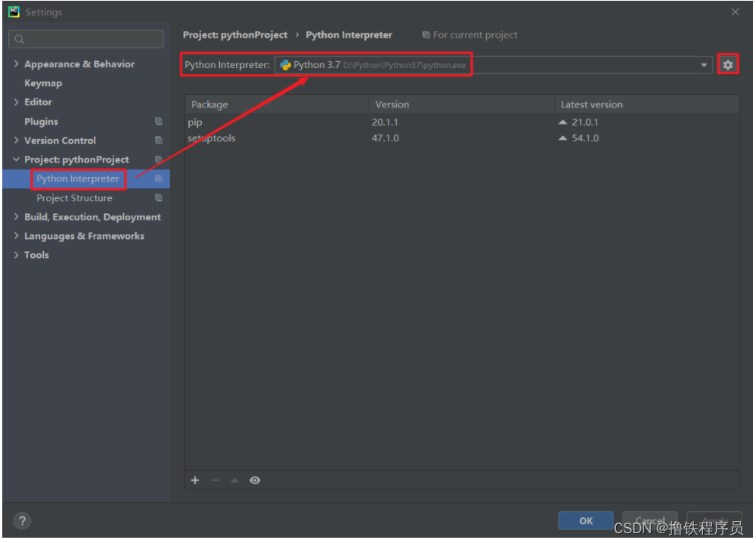This screenshot has height=543, width=756.
Task: Click the project-level icon beside Project: pythonProject
Action: [159, 159]
